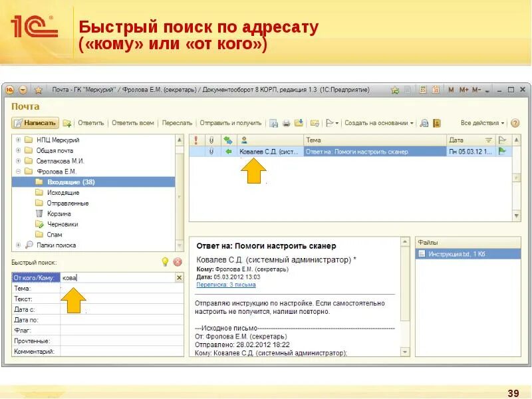Click the Ответить reply button
This screenshot has width=532, height=399.
[x=91, y=123]
